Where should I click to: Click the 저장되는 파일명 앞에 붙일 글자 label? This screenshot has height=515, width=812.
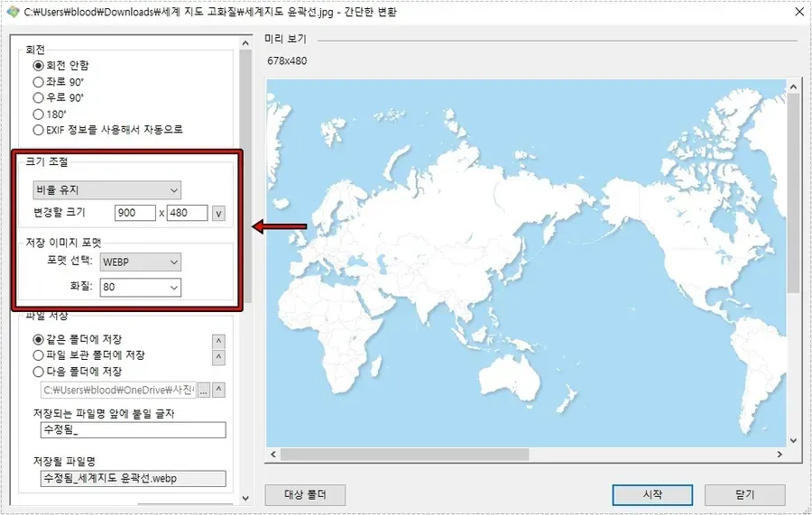pyautogui.click(x=104, y=414)
